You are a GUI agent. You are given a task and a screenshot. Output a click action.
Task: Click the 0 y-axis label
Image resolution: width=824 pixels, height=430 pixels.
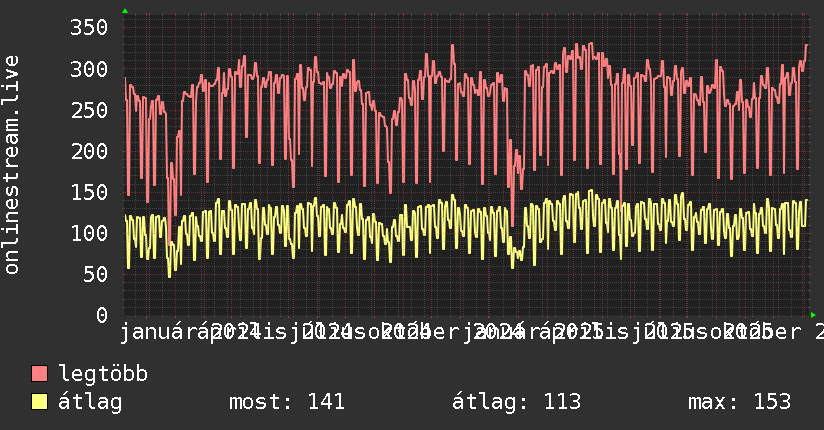[x=102, y=315]
